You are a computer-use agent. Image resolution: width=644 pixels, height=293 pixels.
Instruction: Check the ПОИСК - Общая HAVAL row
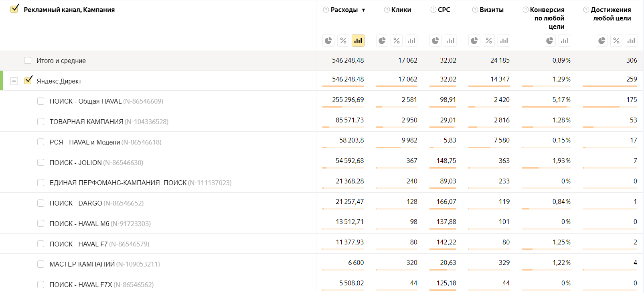point(41,101)
